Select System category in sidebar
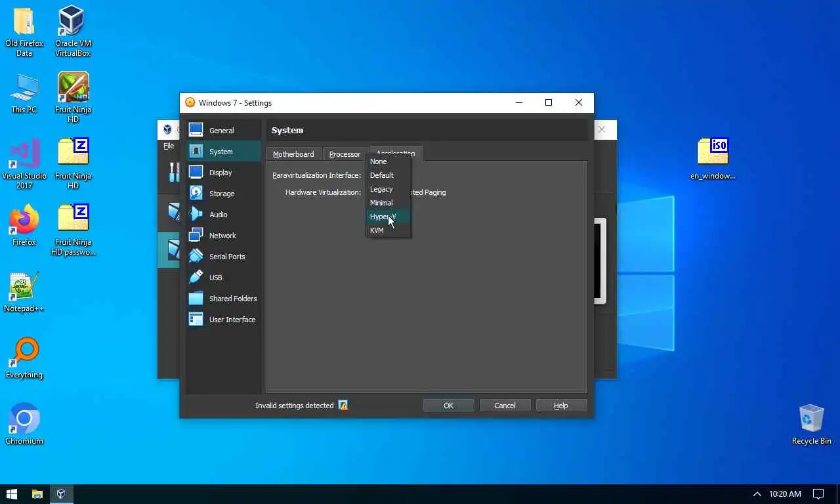840x504 pixels. click(223, 152)
